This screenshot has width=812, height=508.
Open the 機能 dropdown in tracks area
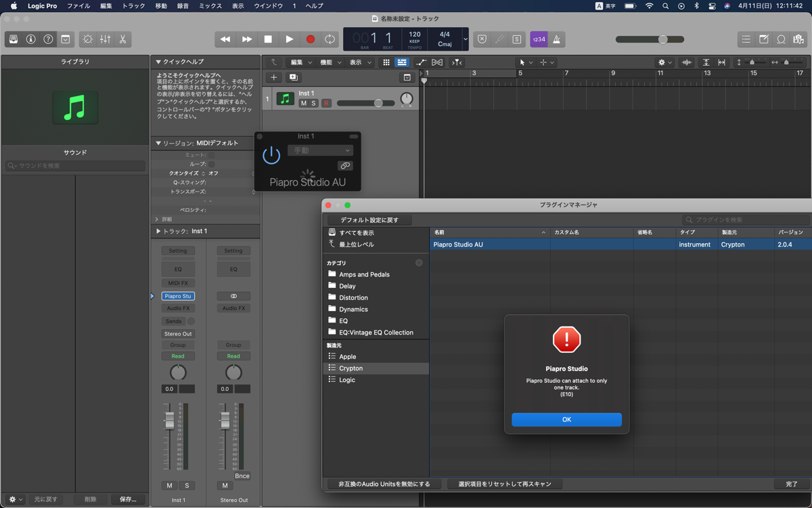(x=331, y=62)
